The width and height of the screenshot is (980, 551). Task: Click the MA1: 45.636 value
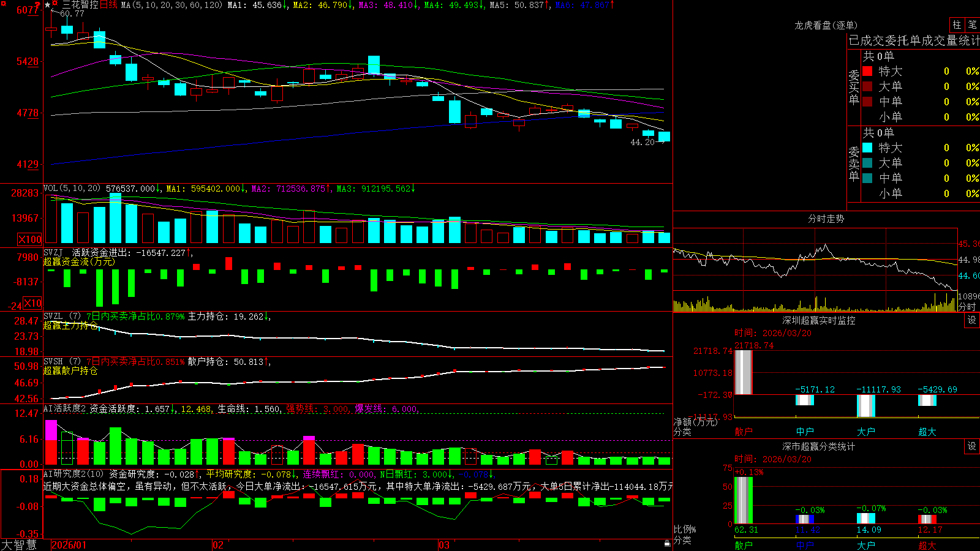click(257, 5)
